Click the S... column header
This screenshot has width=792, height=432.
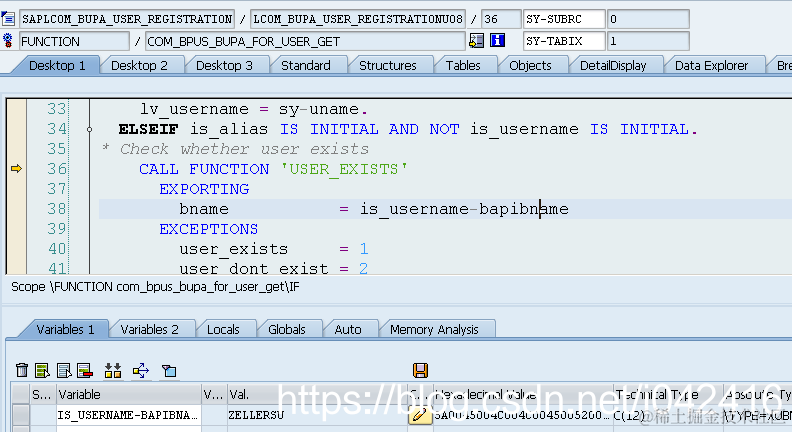coord(42,394)
